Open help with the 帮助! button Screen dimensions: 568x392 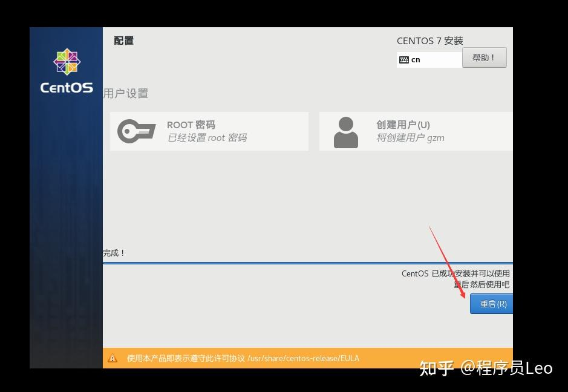485,57
